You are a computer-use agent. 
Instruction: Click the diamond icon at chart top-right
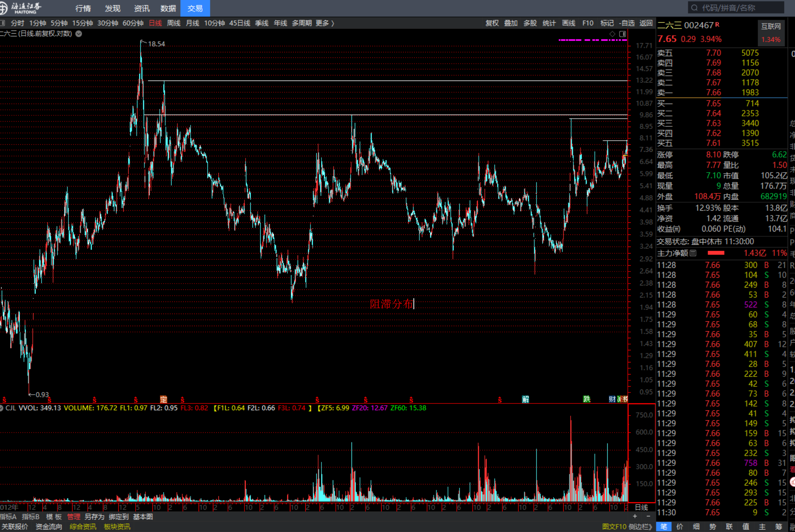pos(612,34)
